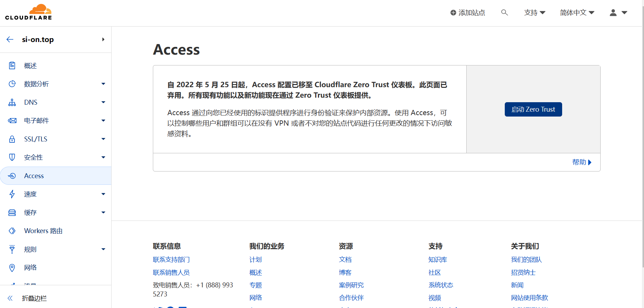Click the 启动 Zero Trust button
644x308 pixels.
pyautogui.click(x=533, y=109)
